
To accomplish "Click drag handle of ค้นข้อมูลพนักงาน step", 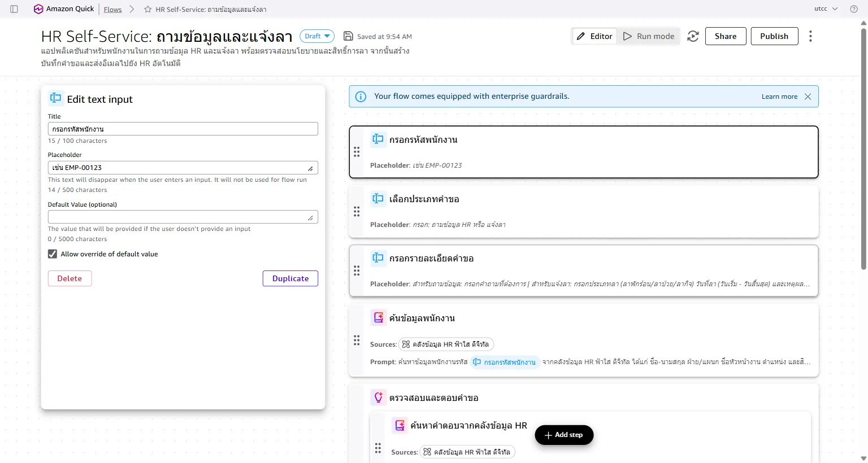I will coord(357,340).
